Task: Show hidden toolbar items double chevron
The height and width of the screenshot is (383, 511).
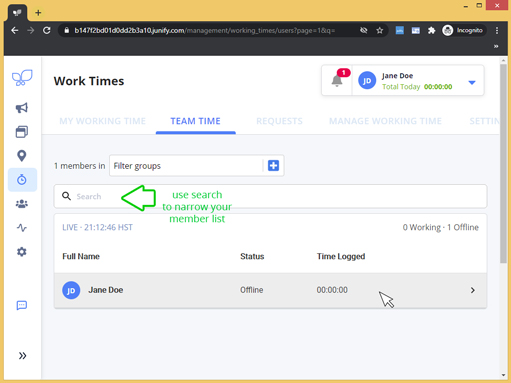Action: [x=496, y=46]
